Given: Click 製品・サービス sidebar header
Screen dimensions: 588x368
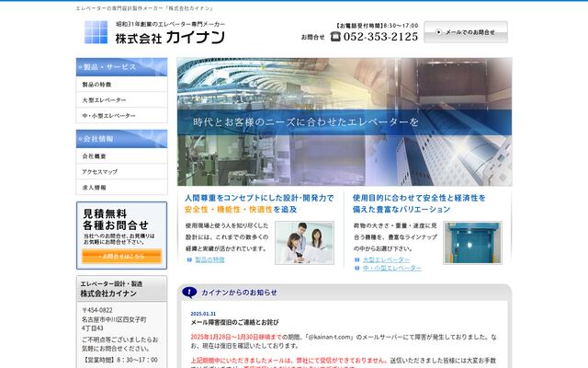Looking at the screenshot, I should point(122,67).
